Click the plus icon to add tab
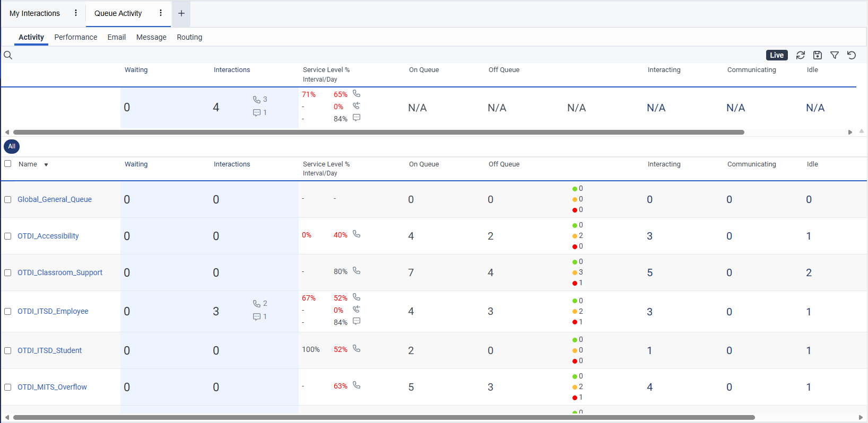The width and height of the screenshot is (868, 423). pos(181,13)
